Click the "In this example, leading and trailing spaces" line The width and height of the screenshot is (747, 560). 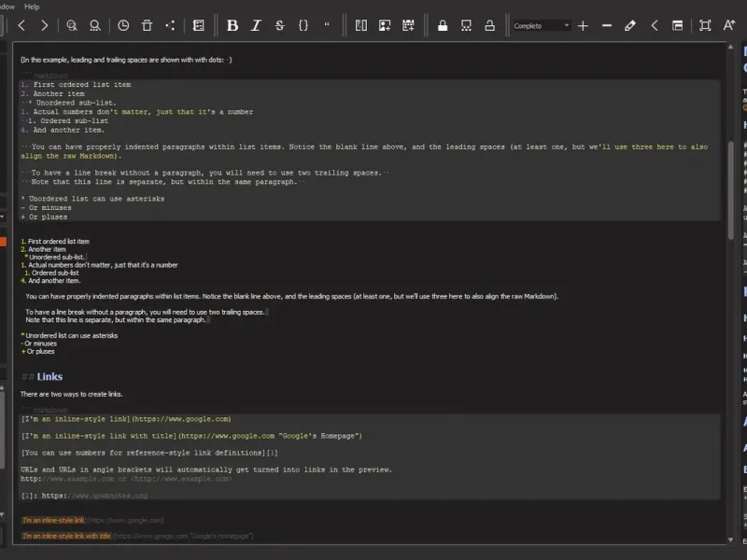click(x=126, y=60)
